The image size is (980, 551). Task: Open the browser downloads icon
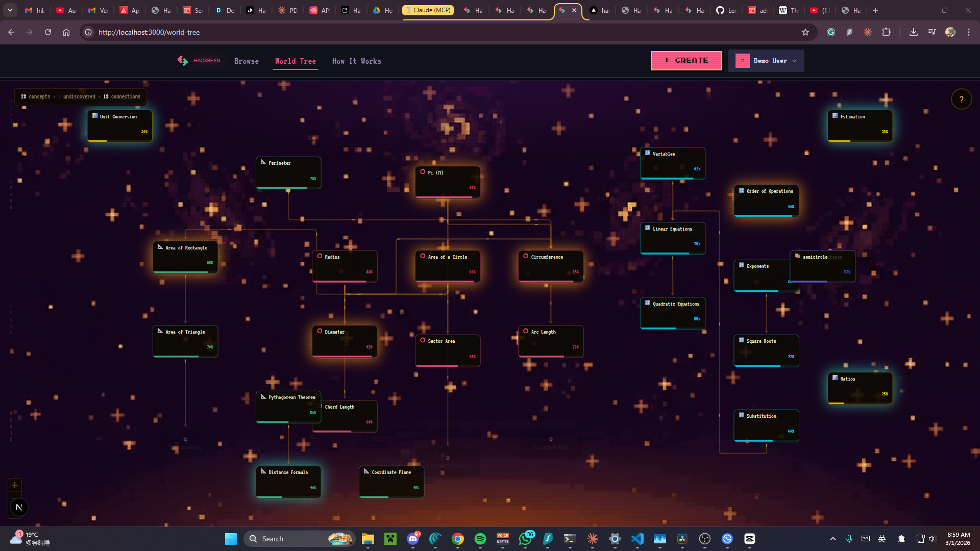[x=914, y=32]
